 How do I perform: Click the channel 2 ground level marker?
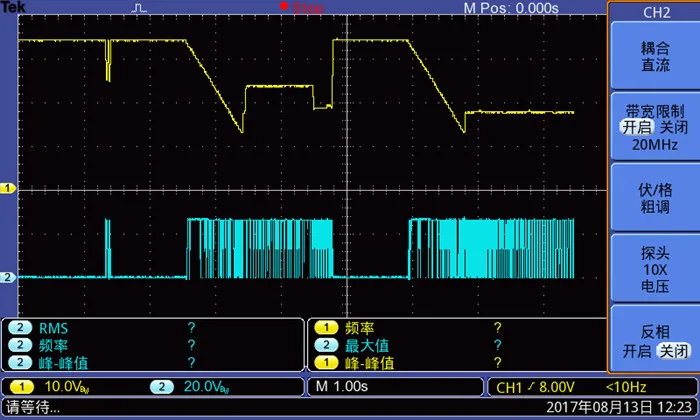click(x=8, y=277)
